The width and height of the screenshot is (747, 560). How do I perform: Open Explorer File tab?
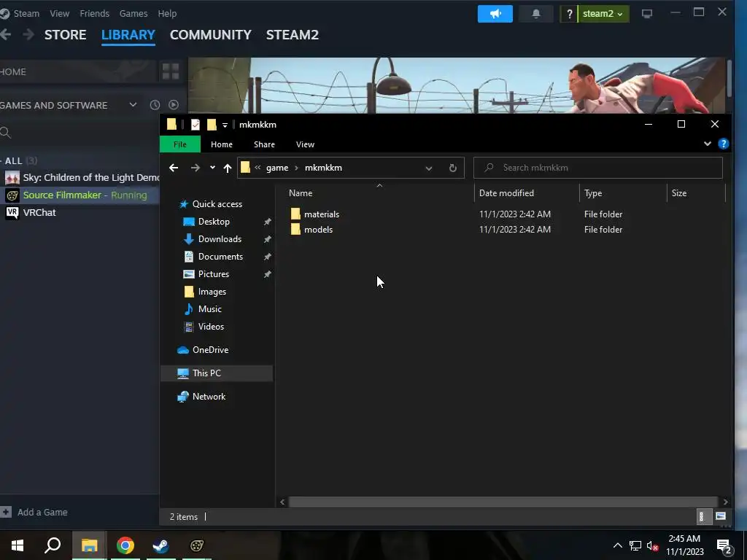coord(180,144)
